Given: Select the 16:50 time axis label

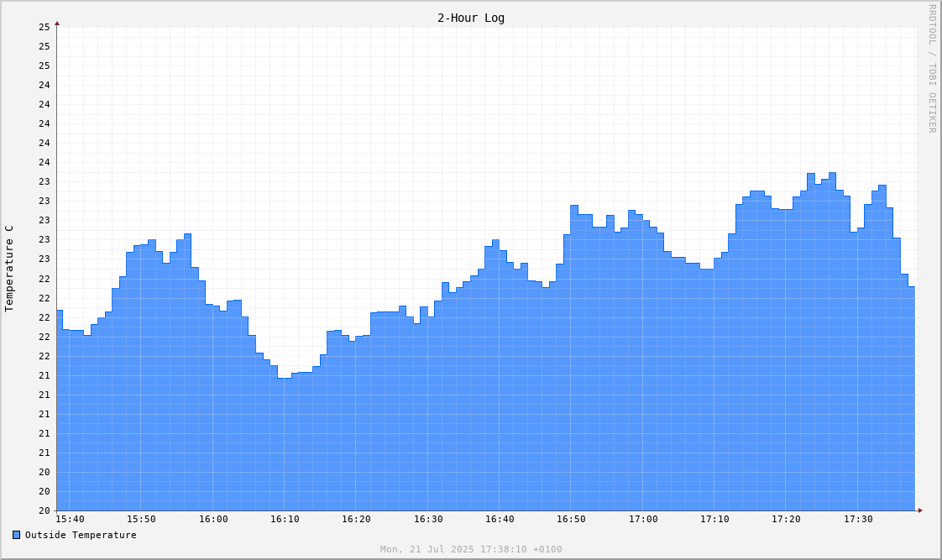Looking at the screenshot, I should coord(571,519).
